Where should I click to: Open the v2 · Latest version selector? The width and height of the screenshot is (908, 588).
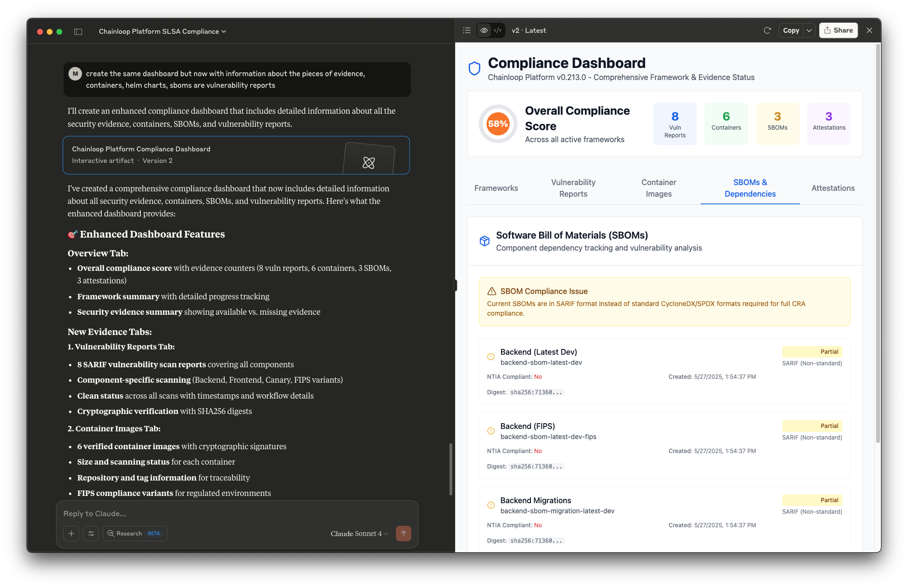(529, 30)
